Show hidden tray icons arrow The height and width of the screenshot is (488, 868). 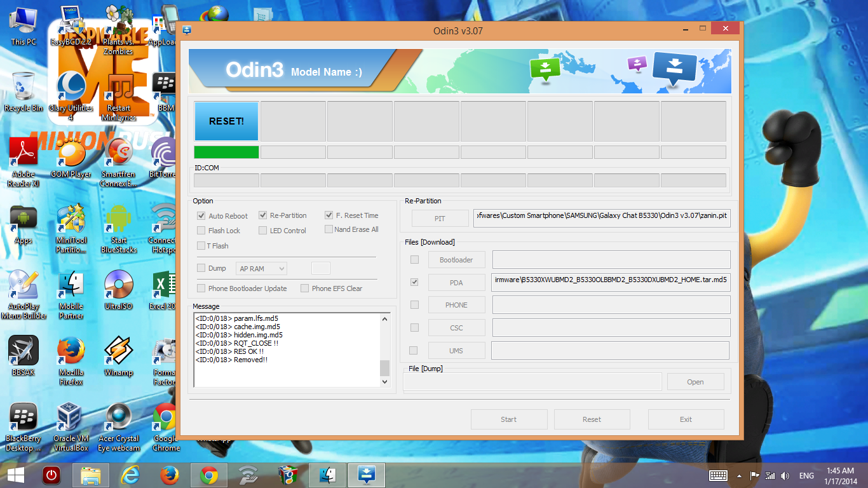pyautogui.click(x=739, y=475)
